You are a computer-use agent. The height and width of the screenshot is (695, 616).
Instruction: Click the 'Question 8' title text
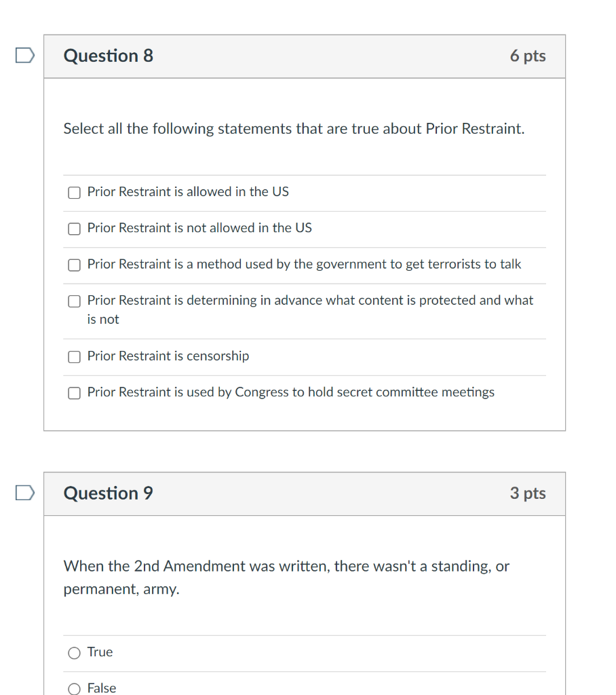tap(107, 56)
